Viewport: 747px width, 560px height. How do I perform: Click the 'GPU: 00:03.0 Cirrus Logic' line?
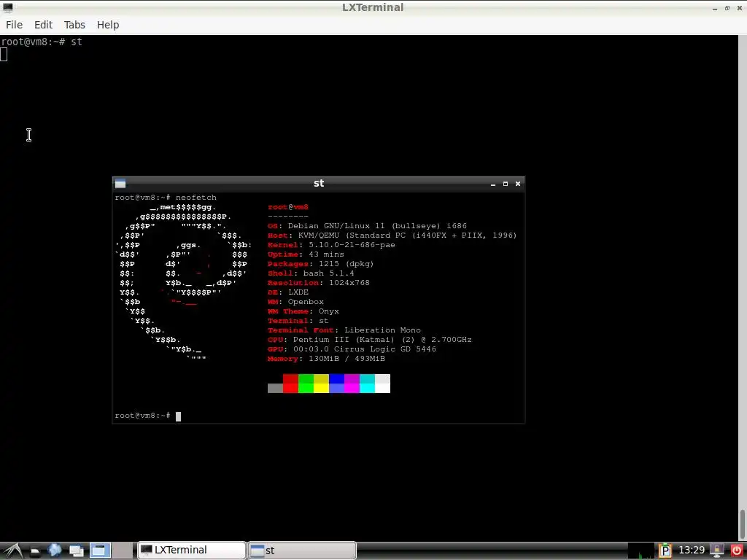[x=352, y=349]
